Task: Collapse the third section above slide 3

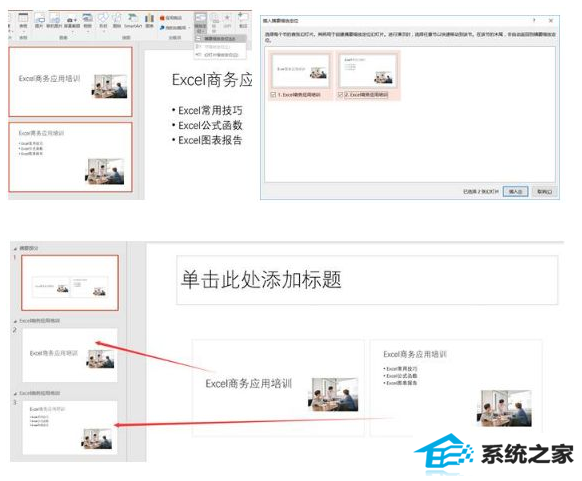Action: pos(15,393)
